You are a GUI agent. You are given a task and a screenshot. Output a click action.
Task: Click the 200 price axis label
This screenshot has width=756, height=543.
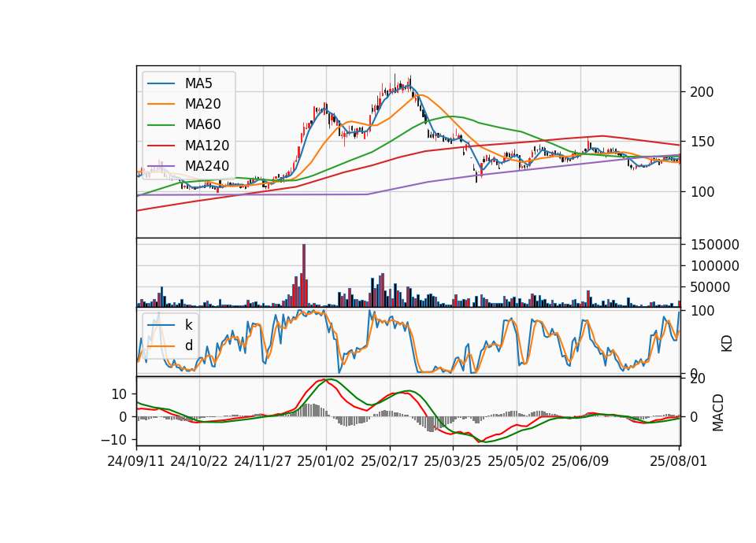click(x=702, y=92)
